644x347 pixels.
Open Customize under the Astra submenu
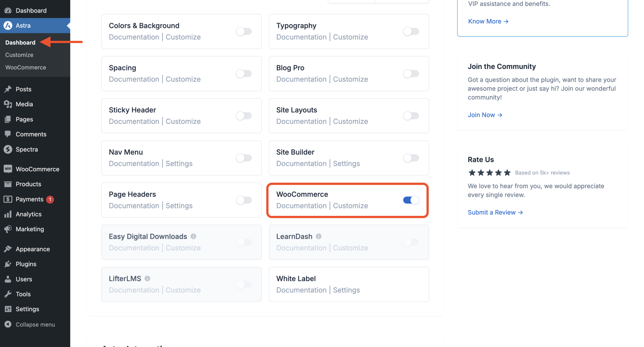tap(19, 55)
